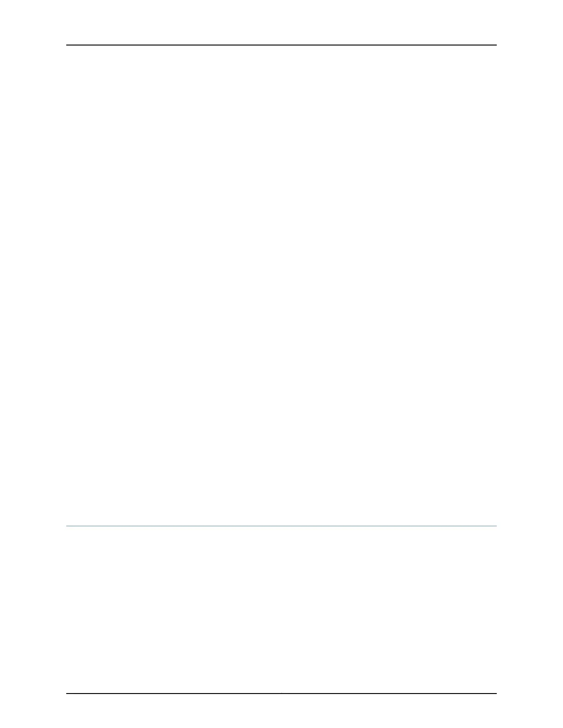The width and height of the screenshot is (563, 728).
Task: Click the blank section between divider and bottom rule
Action: tap(281, 609)
